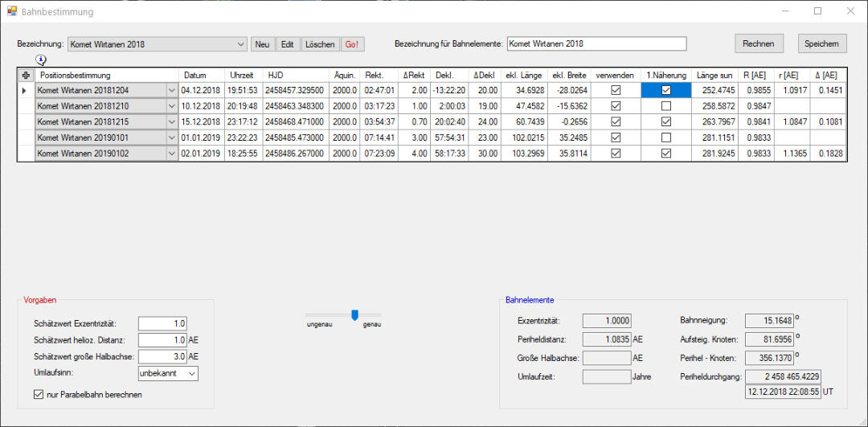Maximize the Bahnbestimmung window
The image size is (868, 427).
817,12
